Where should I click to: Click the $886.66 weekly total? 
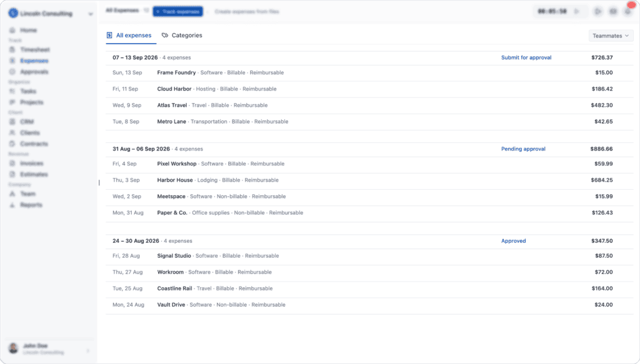tap(601, 149)
